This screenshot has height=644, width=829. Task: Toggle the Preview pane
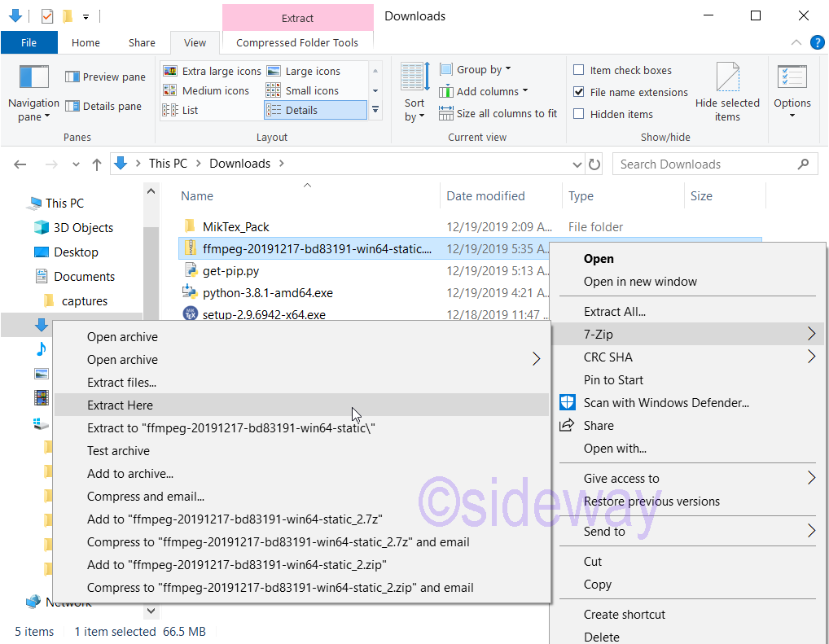105,77
